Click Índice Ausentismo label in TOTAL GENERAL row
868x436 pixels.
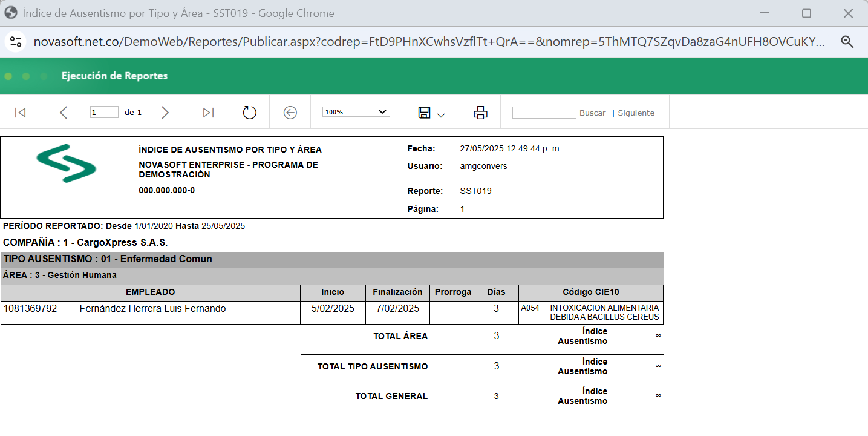(x=582, y=396)
